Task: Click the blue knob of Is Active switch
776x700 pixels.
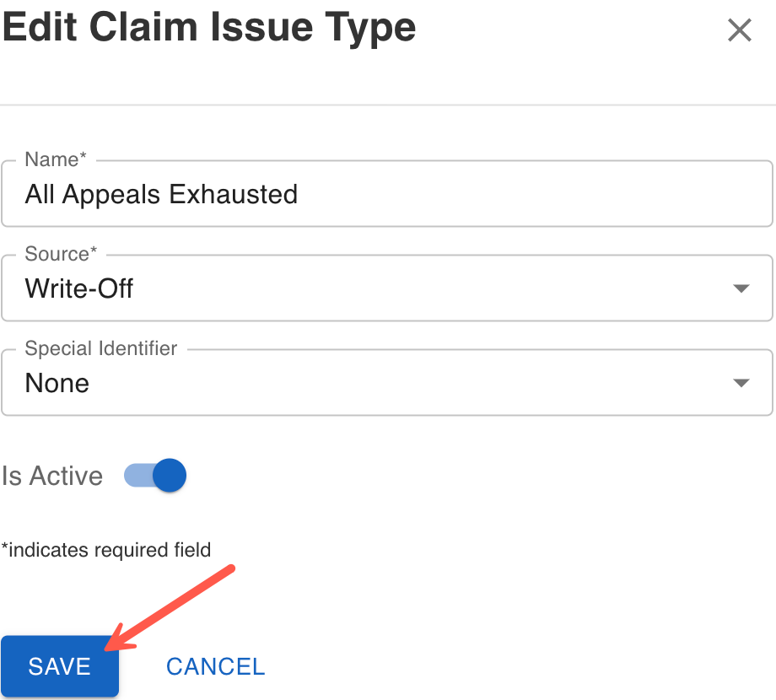Action: (170, 476)
